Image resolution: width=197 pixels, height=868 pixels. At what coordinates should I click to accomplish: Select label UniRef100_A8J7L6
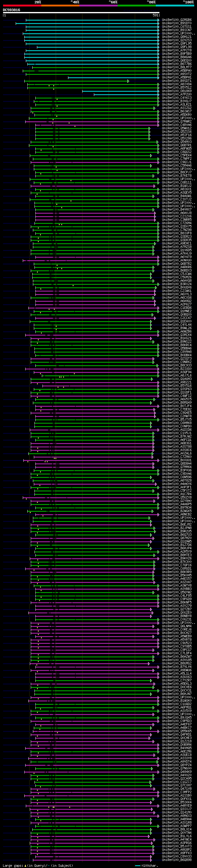pos(177,376)
